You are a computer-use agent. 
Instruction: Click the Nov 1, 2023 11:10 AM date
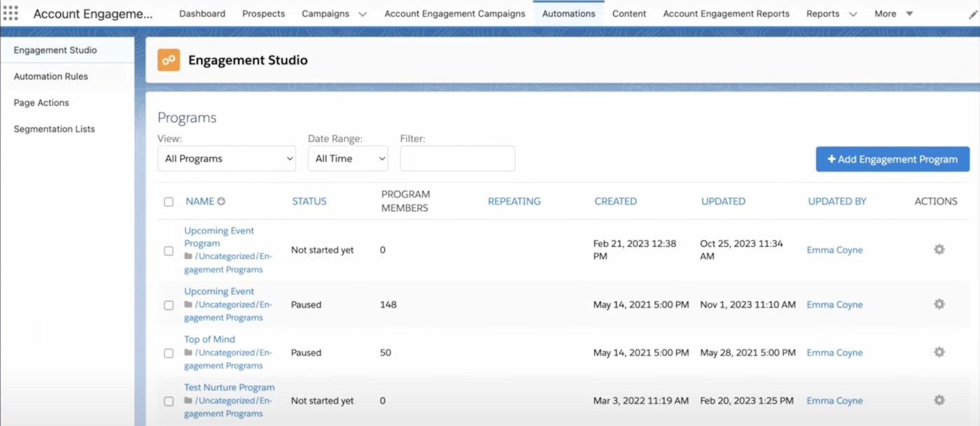[x=748, y=304]
